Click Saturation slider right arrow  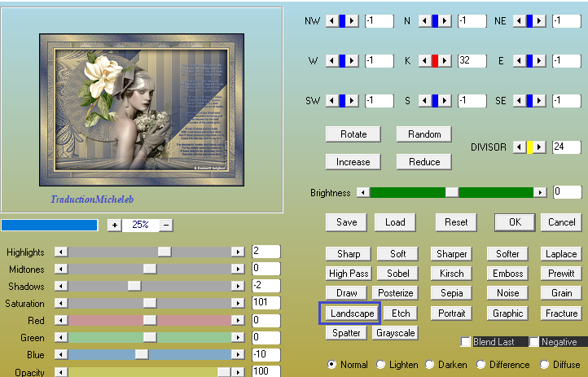[x=238, y=303]
